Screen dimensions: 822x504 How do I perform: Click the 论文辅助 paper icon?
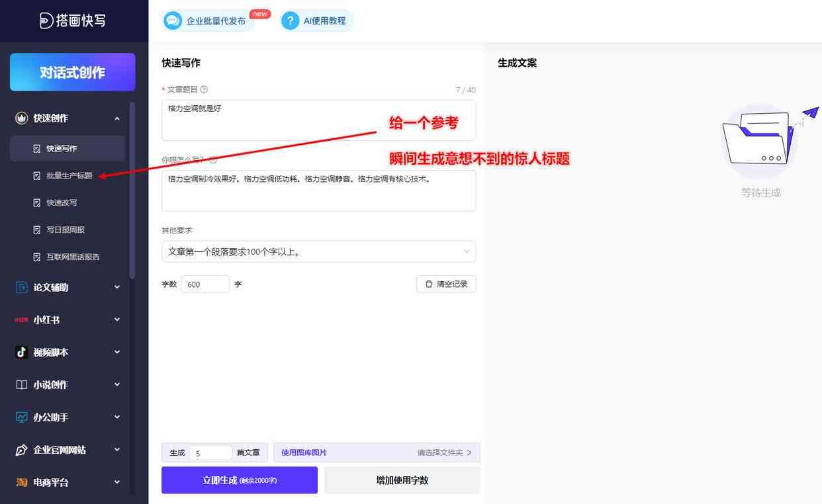21,287
